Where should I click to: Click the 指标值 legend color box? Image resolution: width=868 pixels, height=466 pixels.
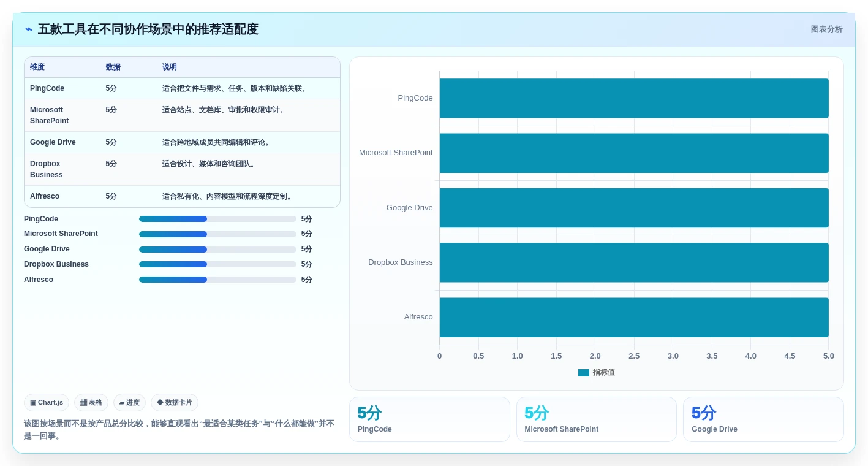click(x=583, y=373)
